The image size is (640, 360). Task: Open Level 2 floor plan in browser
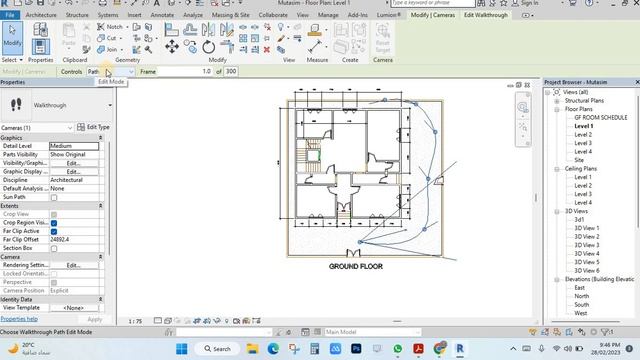(583, 135)
